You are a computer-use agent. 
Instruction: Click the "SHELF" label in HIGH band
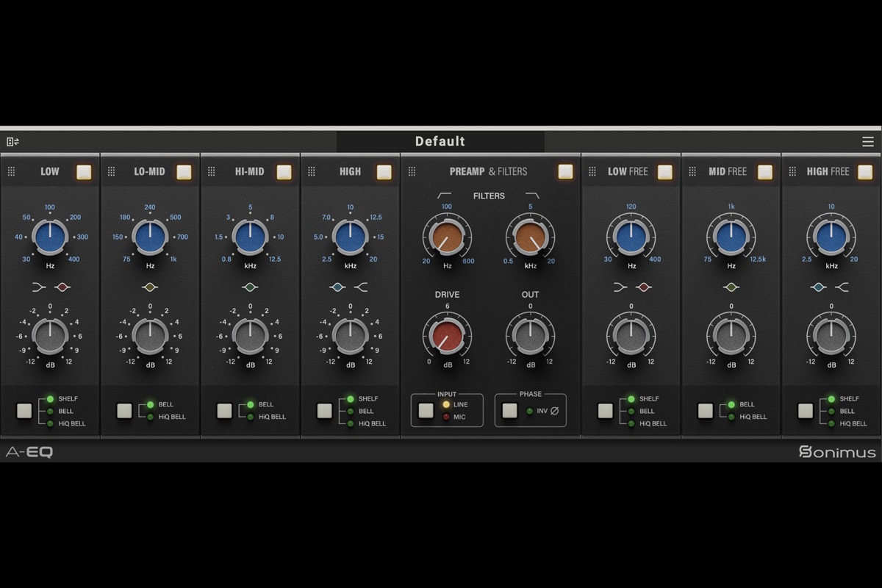(368, 399)
